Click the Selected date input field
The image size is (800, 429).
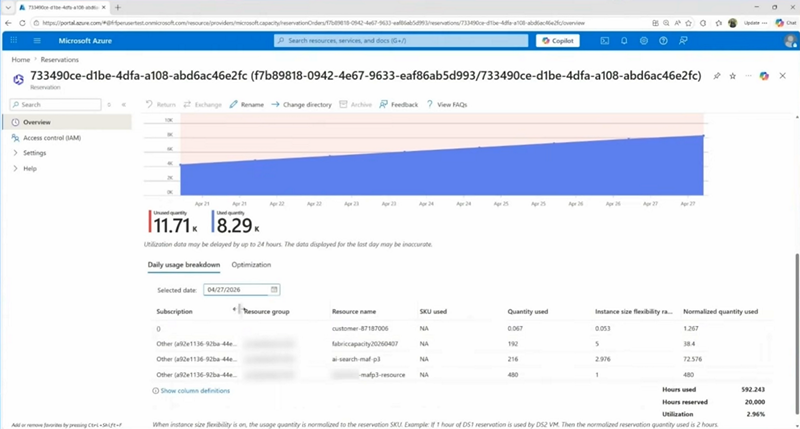click(x=241, y=290)
